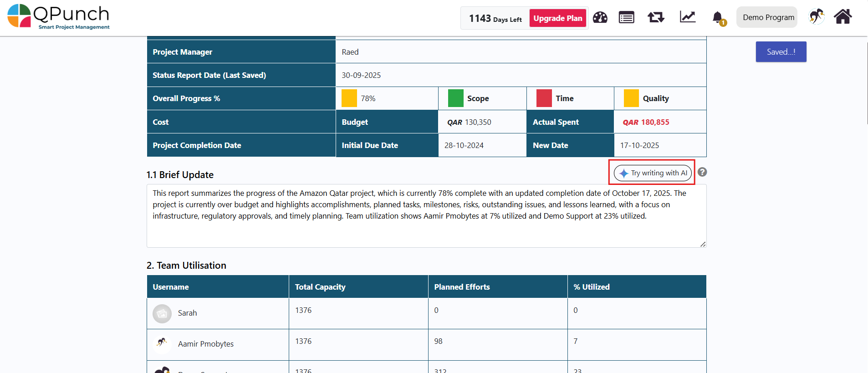This screenshot has width=868, height=373.
Task: Click the yellow Overall Progress swatch
Action: point(349,98)
